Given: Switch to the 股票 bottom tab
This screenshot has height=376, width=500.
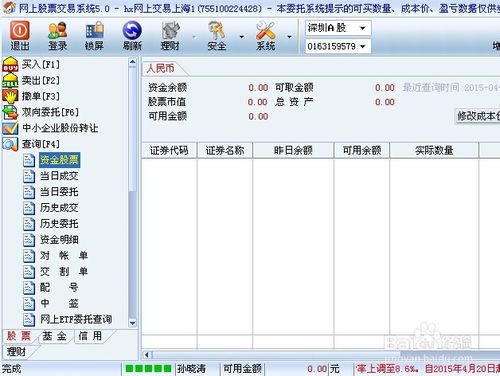Looking at the screenshot, I should click(19, 336).
